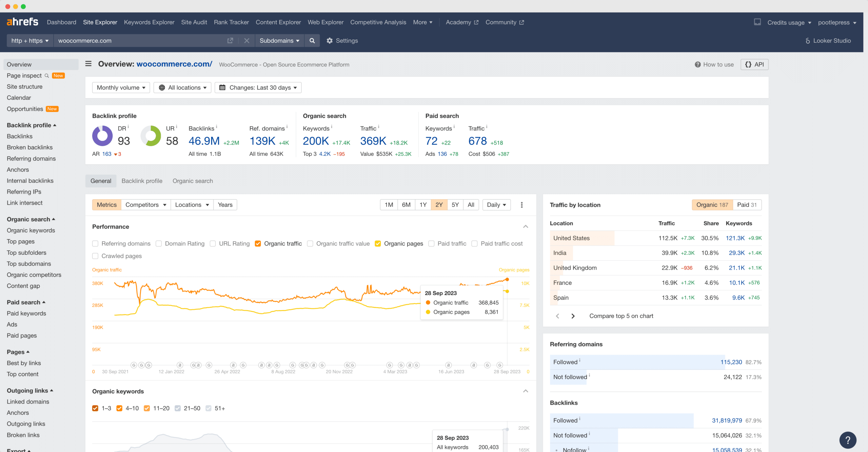Uncheck the 1–3 keywords checkbox

tap(95, 408)
